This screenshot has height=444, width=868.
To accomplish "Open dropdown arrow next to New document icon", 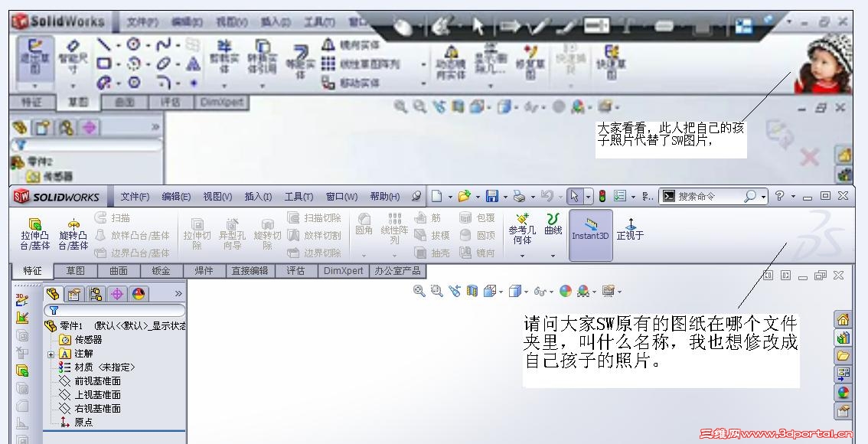I will click(450, 197).
